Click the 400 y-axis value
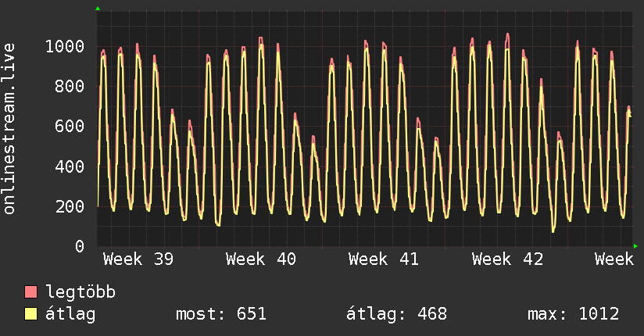This screenshot has width=644, height=336. tap(70, 166)
